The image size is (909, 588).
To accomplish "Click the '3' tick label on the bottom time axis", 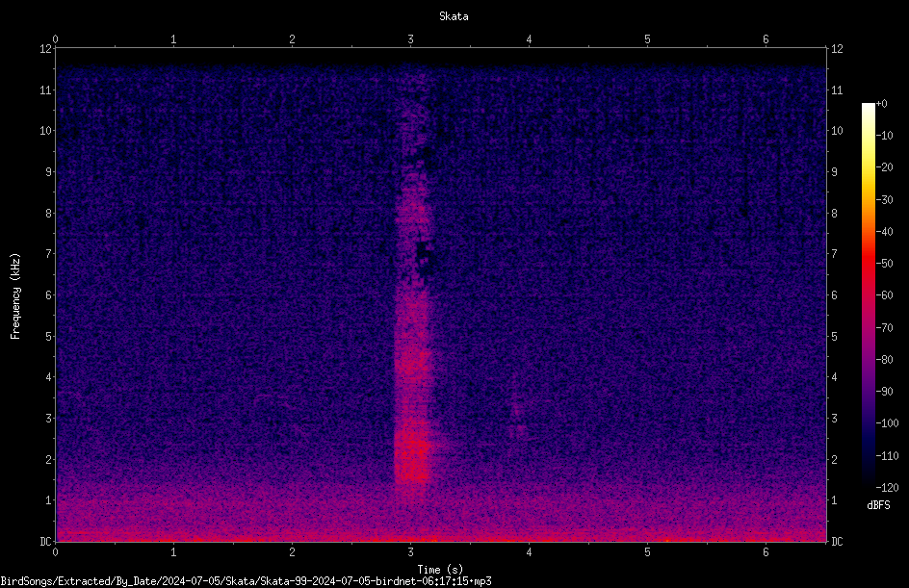I will click(410, 552).
